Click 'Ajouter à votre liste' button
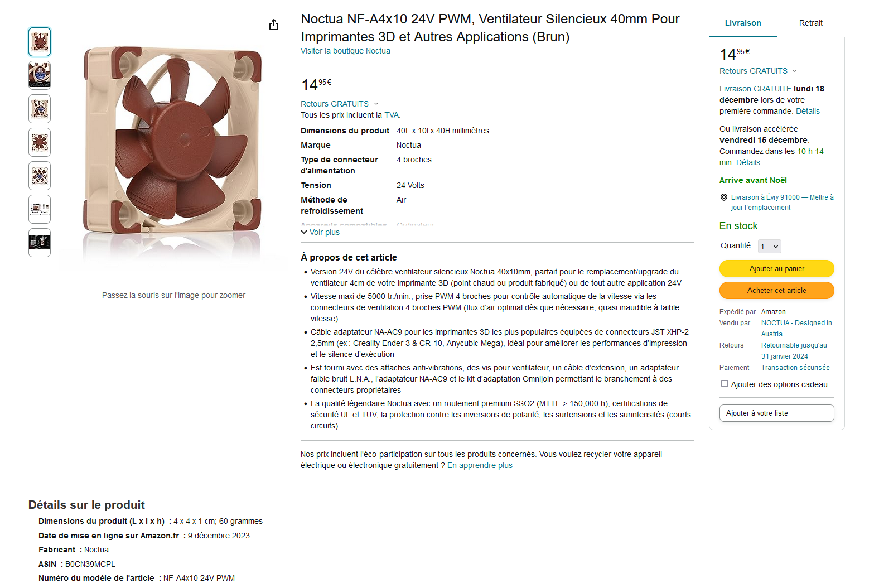879x588 pixels. pos(776,413)
